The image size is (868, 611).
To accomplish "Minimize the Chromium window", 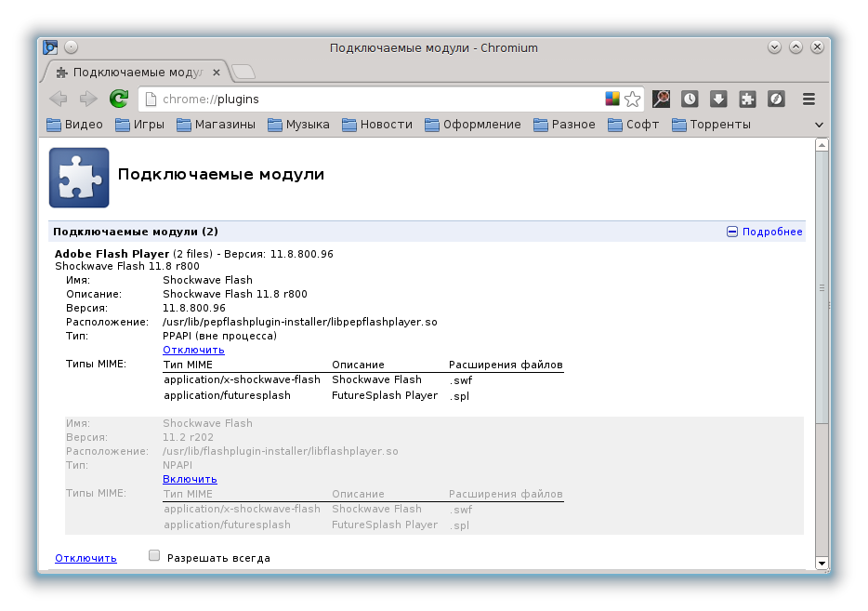I will 774,47.
